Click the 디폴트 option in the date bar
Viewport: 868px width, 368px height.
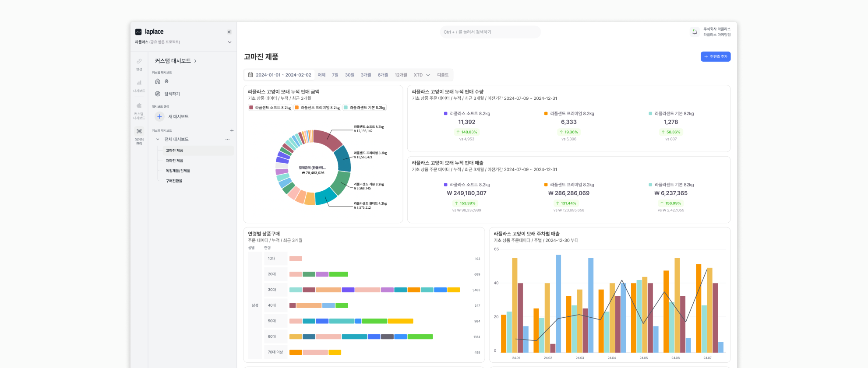tap(443, 75)
